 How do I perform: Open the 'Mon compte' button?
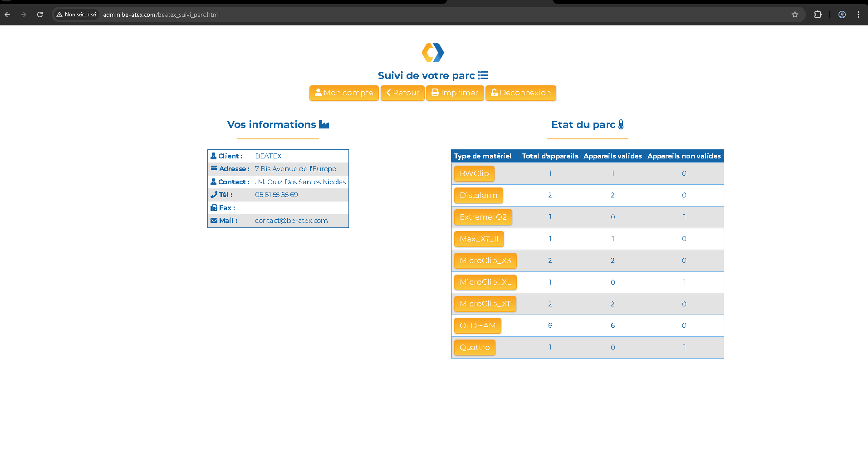[x=344, y=93]
